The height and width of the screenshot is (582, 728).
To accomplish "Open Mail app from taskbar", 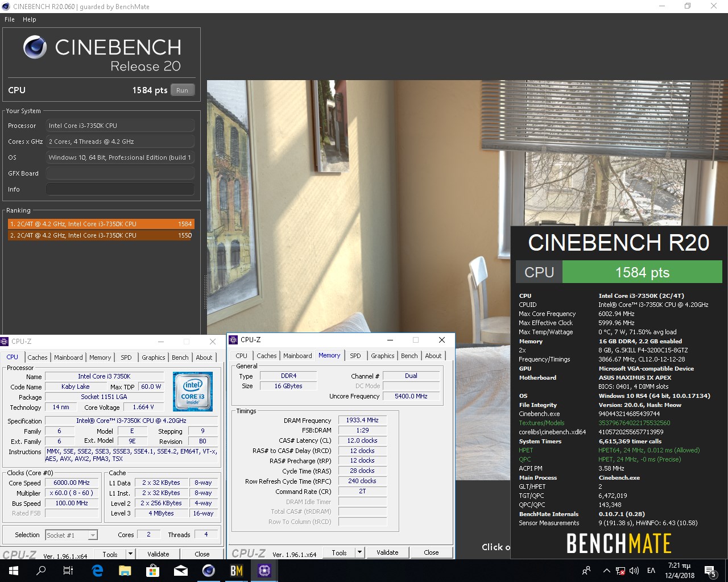I will (x=180, y=571).
